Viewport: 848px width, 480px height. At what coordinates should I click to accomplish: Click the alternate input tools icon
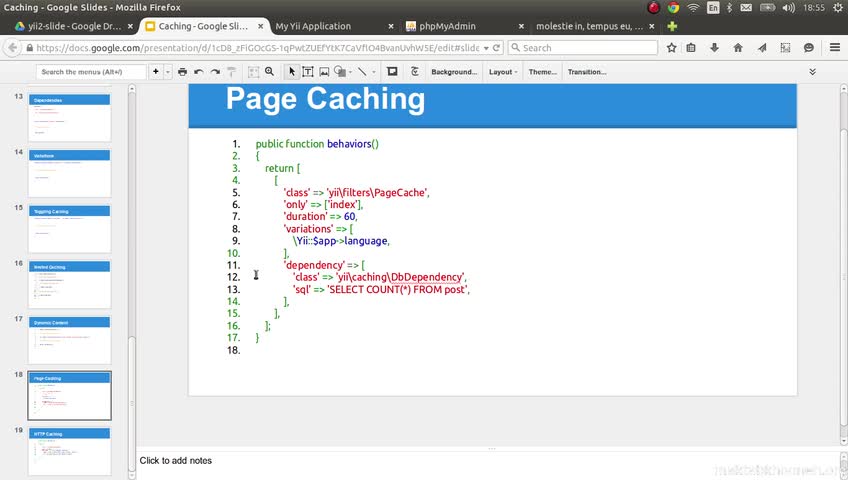tap(415, 71)
